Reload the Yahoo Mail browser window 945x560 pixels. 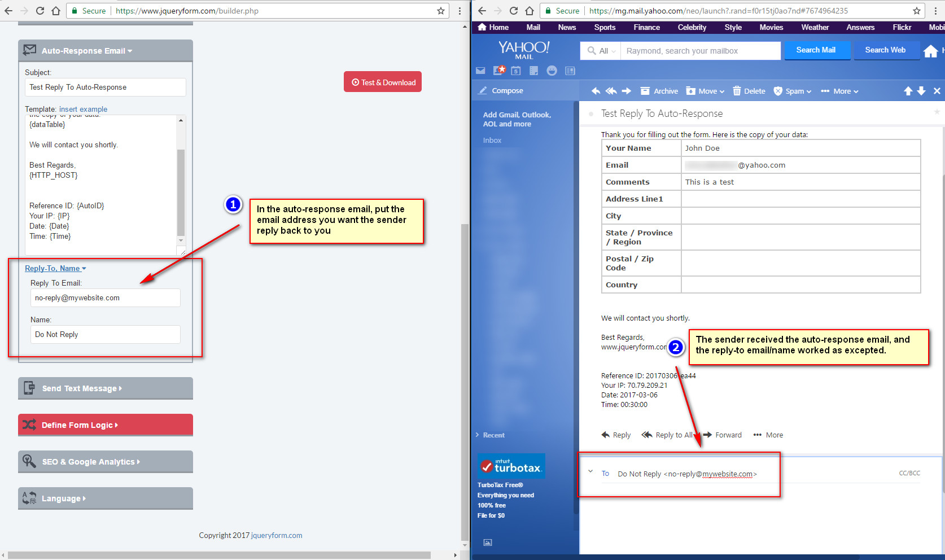pyautogui.click(x=514, y=11)
